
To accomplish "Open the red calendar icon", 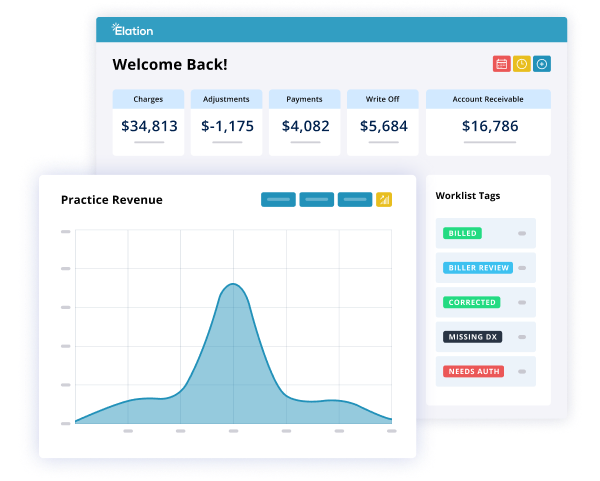I will click(502, 64).
